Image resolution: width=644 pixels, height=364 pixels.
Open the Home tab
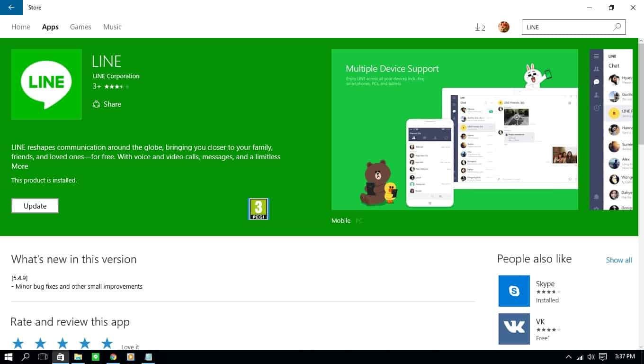tap(21, 27)
